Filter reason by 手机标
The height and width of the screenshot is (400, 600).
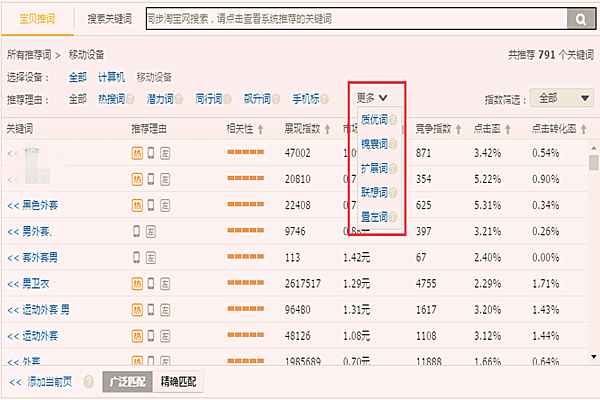tap(306, 99)
